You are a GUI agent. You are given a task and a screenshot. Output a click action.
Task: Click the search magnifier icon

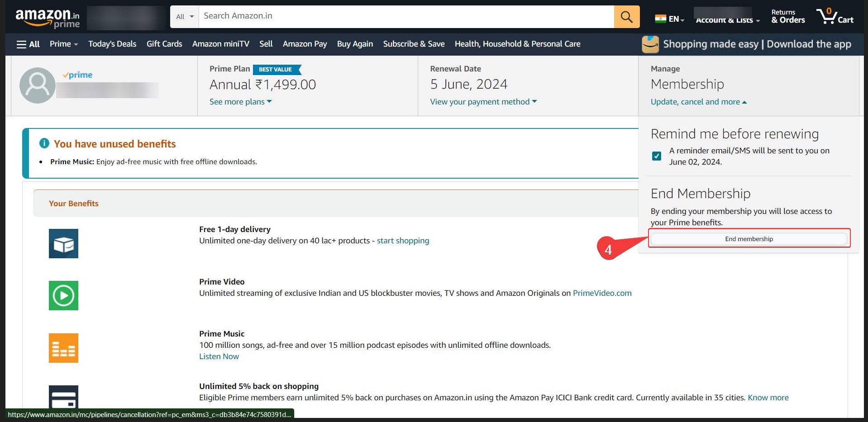coord(626,17)
